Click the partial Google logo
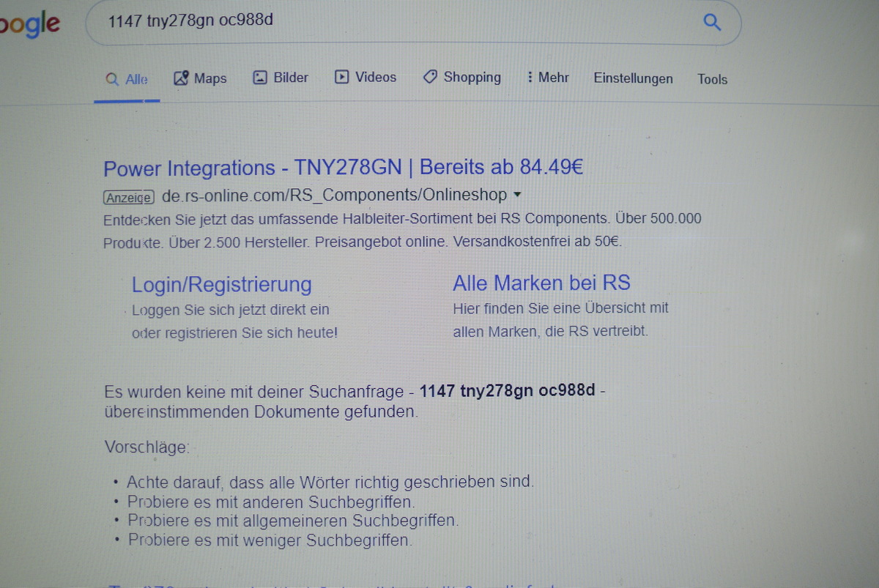The width and height of the screenshot is (879, 588). click(30, 25)
